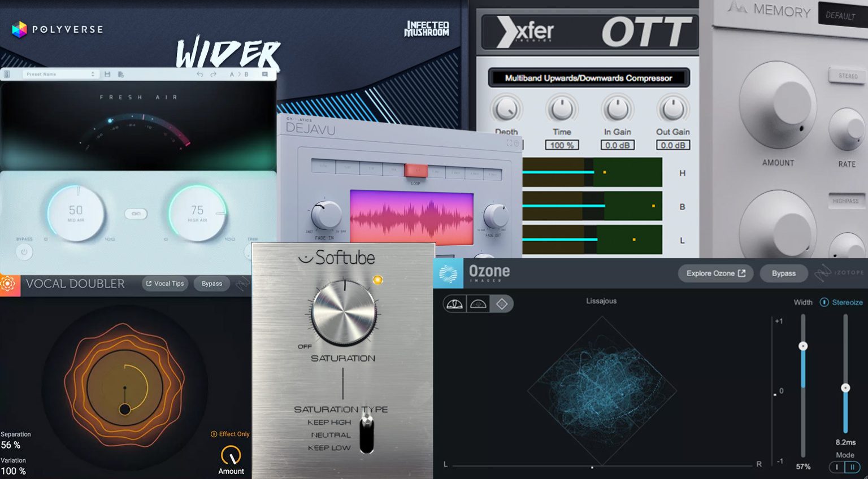
Task: Select the polar level scope tab in Ozone Imager
Action: (x=454, y=304)
